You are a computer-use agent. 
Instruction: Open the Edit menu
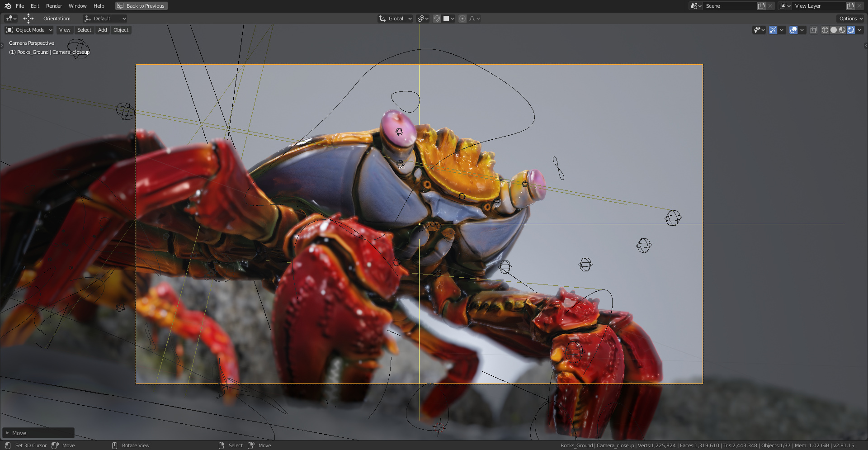coord(35,6)
